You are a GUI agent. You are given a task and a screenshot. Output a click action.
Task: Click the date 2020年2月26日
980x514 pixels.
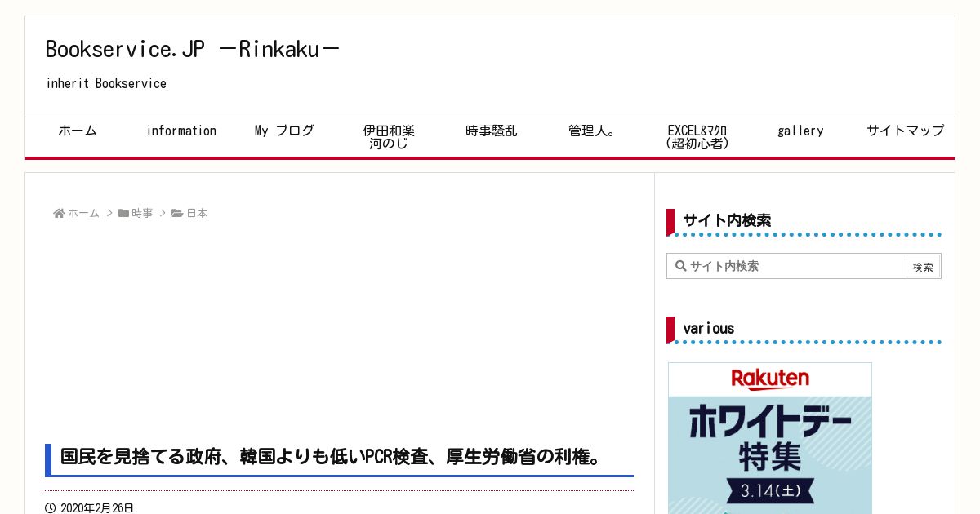click(97, 508)
